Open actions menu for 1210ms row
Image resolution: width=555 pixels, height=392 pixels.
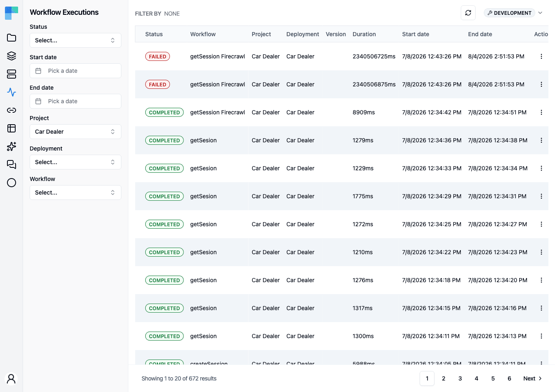coord(541,252)
